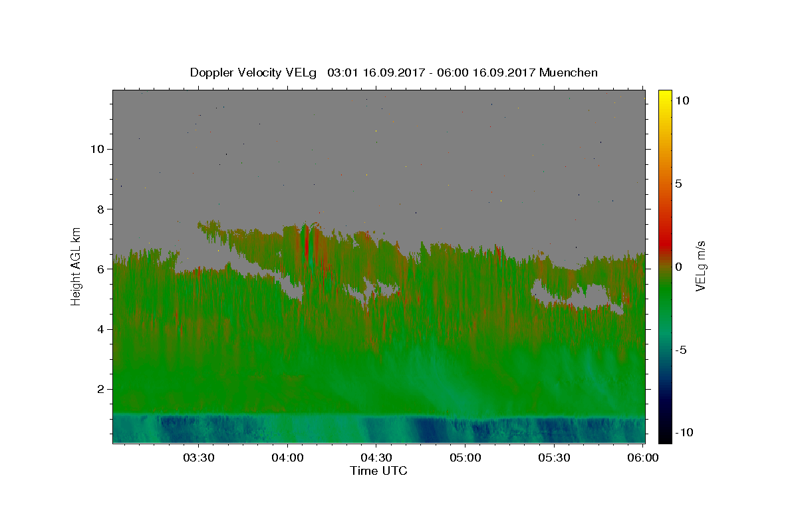
Task: Select the 03:30 time axis label
Action: [x=199, y=458]
